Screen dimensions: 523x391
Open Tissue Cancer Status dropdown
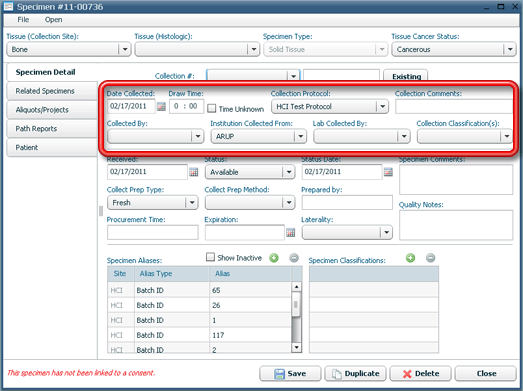pyautogui.click(x=510, y=49)
